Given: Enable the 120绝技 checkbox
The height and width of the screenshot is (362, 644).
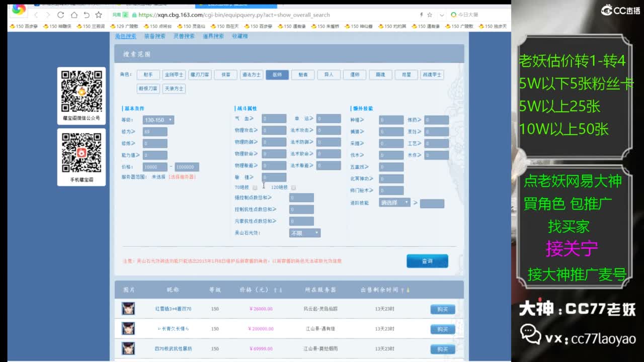Looking at the screenshot, I should coord(293,187).
